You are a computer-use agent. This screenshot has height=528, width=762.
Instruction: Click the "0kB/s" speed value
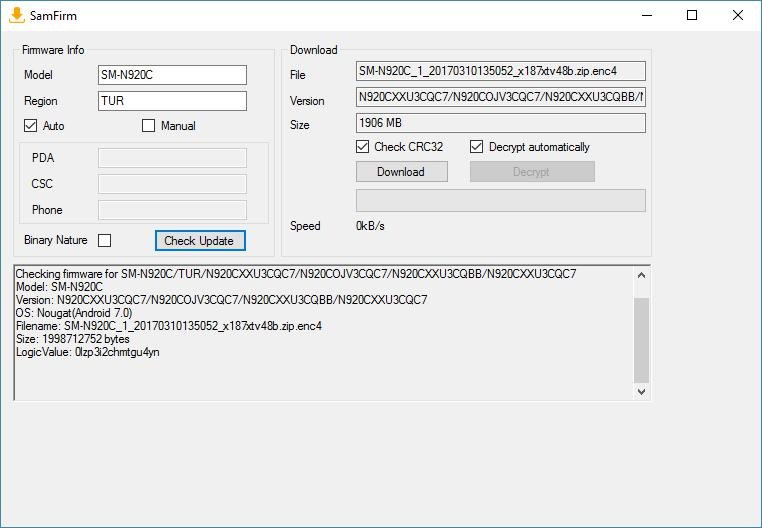pyautogui.click(x=370, y=226)
